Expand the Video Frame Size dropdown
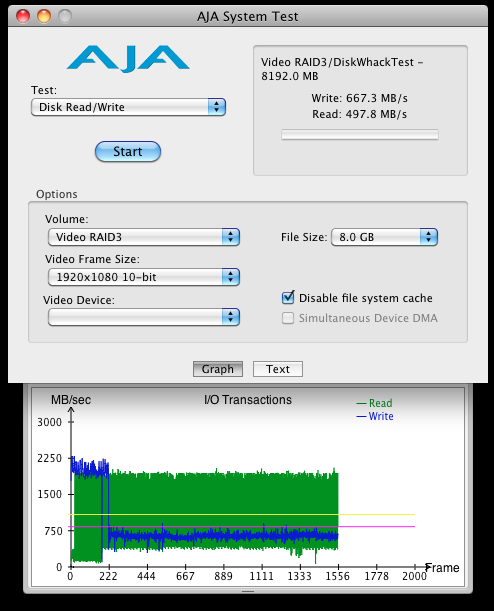494x611 pixels. (x=144, y=277)
